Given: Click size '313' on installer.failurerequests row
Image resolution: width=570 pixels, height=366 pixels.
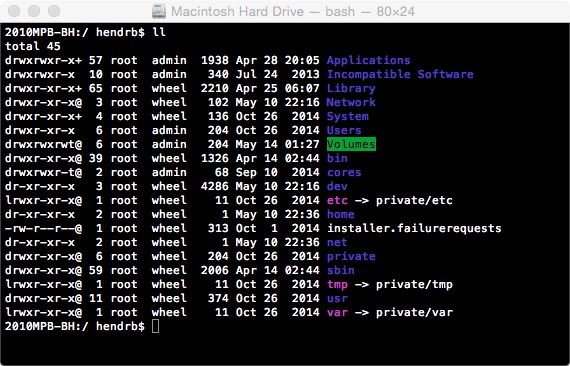Looking at the screenshot, I should (218, 228).
